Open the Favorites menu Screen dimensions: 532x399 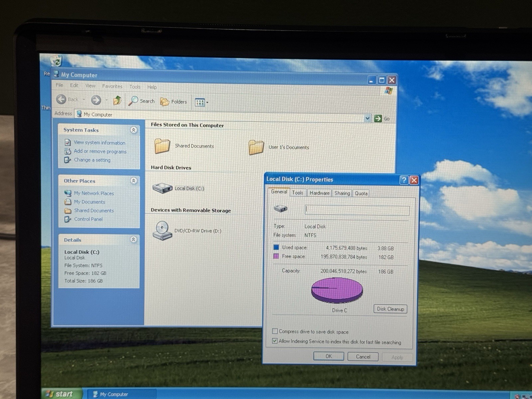(x=112, y=86)
